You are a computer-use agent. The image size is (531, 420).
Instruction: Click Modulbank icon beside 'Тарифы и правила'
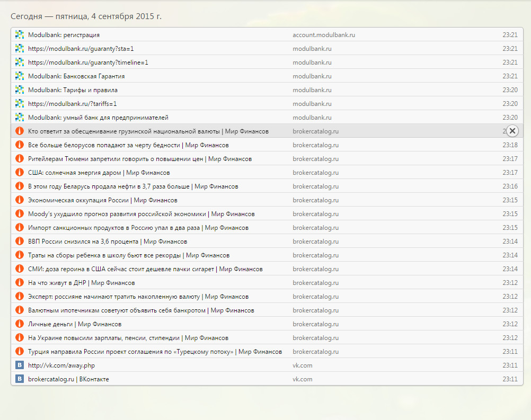[x=20, y=90]
